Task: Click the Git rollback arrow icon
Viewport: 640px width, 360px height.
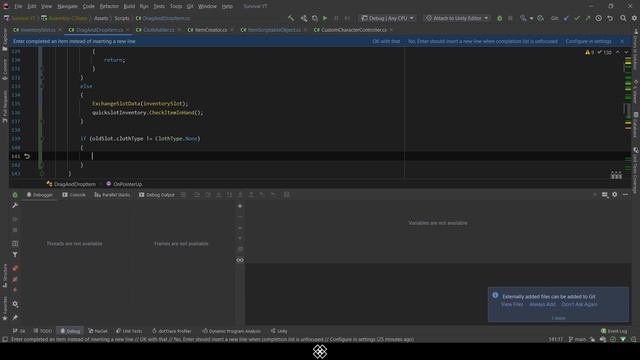Action: coord(610,18)
